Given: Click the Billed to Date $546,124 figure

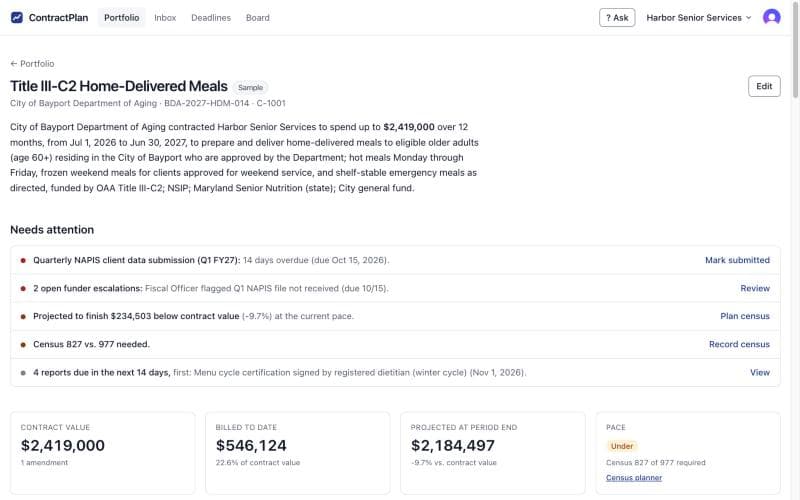Looking at the screenshot, I should point(251,445).
